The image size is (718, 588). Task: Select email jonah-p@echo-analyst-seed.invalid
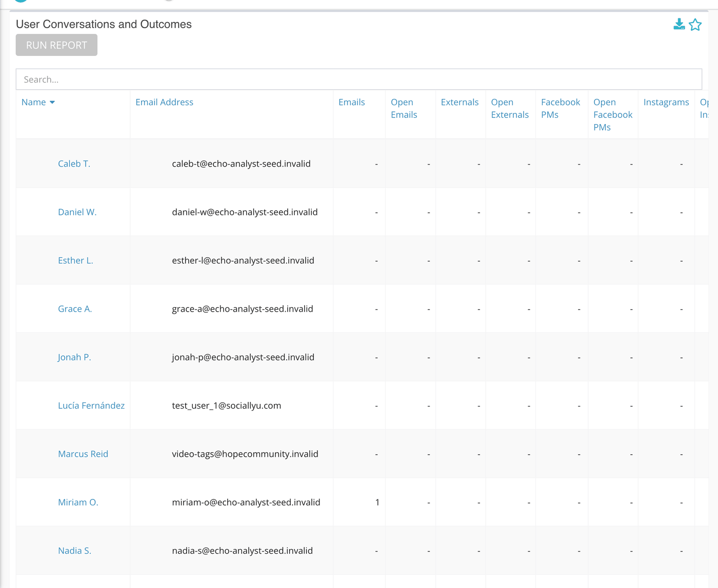pos(243,357)
